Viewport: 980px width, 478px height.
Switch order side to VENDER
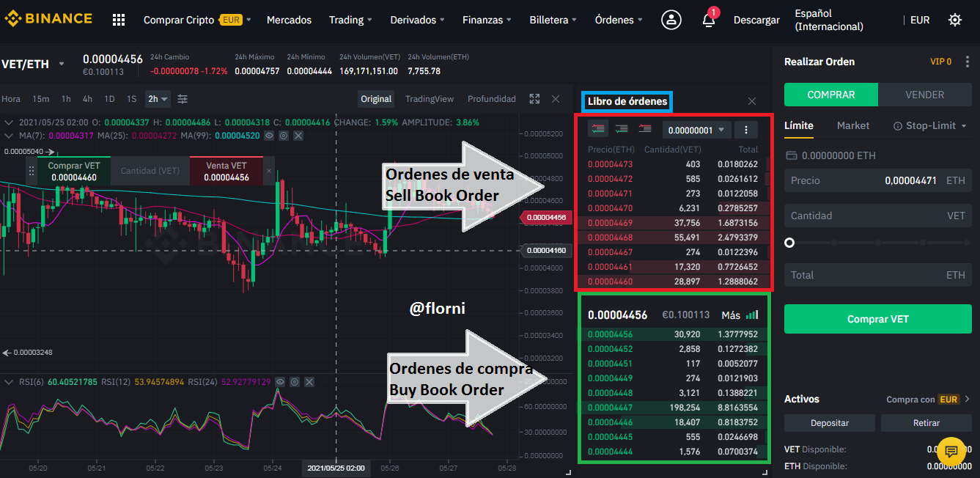[x=925, y=95]
